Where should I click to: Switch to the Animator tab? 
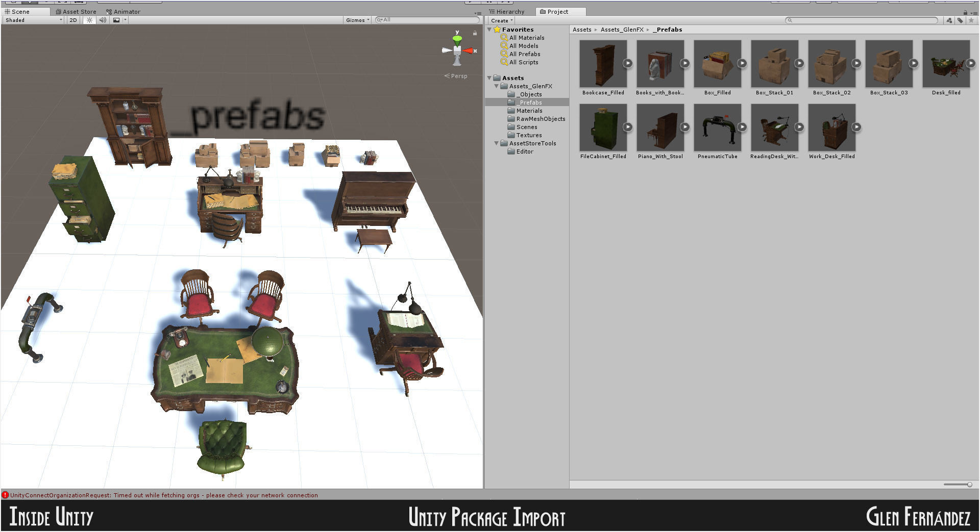(123, 11)
